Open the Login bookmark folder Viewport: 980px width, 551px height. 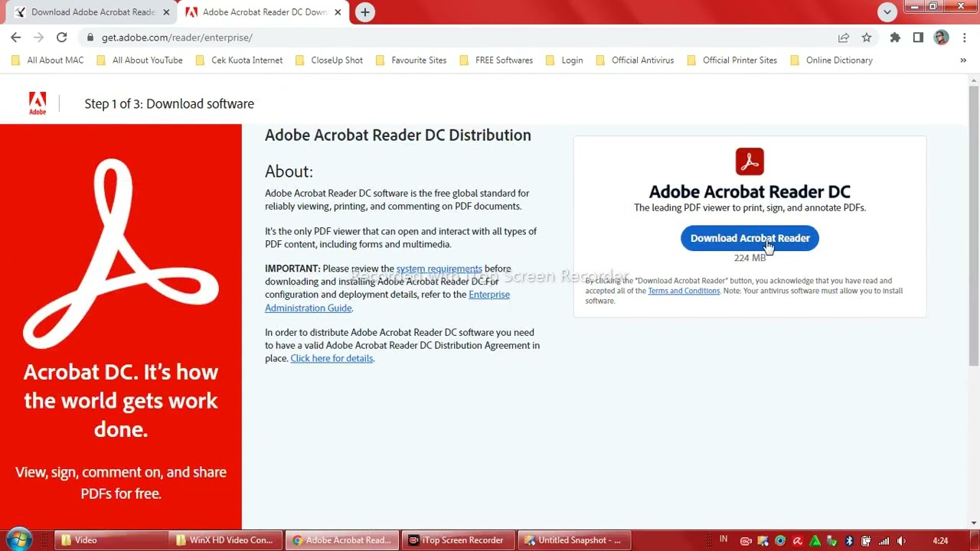pos(564,60)
